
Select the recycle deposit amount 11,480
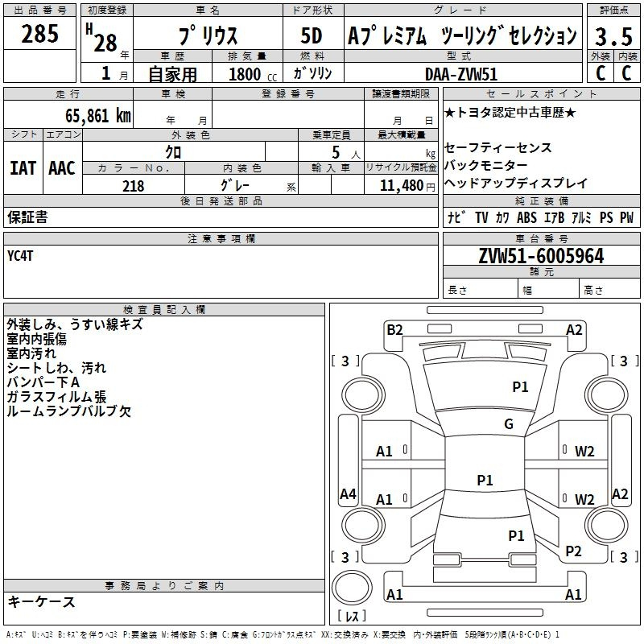pos(401,185)
